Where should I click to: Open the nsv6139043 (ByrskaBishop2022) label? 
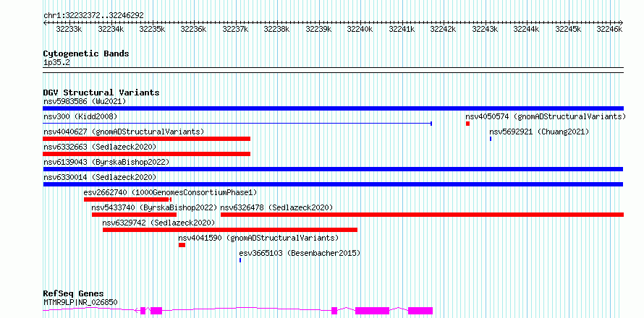coord(106,162)
